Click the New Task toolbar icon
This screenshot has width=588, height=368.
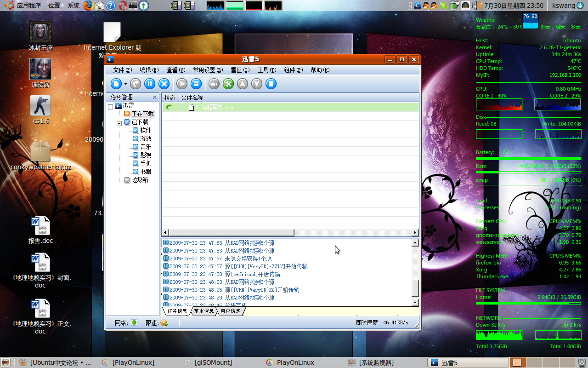[116, 84]
